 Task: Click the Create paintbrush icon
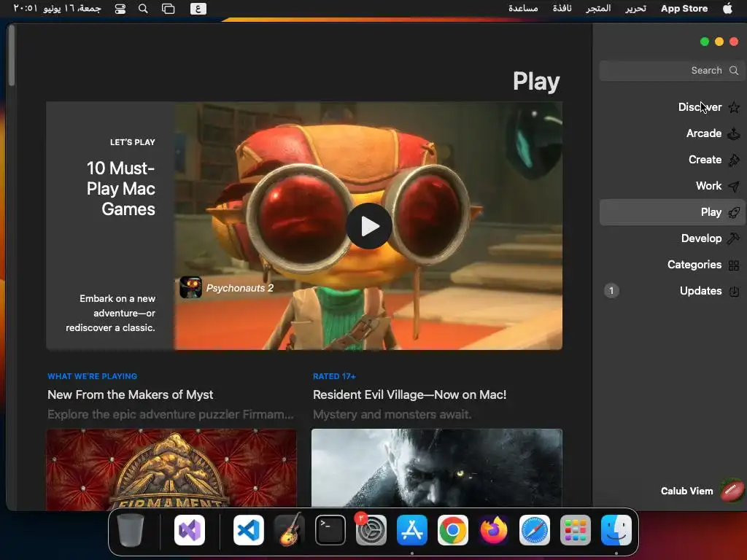coord(734,160)
